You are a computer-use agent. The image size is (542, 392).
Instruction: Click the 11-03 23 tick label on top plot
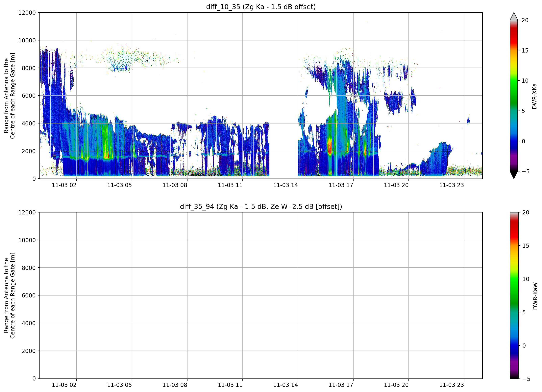click(x=451, y=185)
